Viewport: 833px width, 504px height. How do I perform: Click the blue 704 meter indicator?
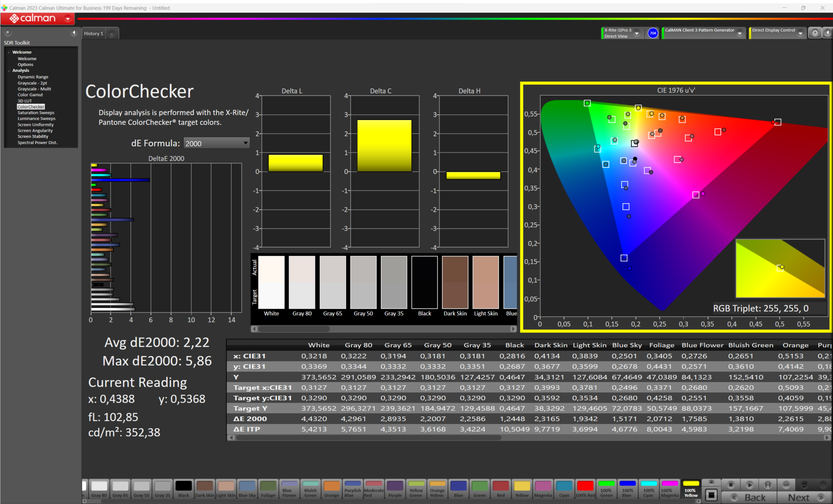tap(653, 33)
